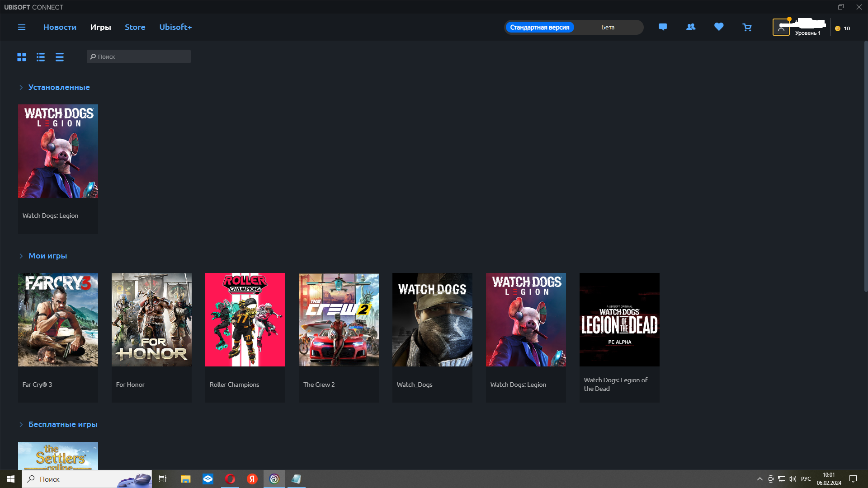The image size is (868, 488).
Task: Collapse the Установленные section
Action: point(21,87)
